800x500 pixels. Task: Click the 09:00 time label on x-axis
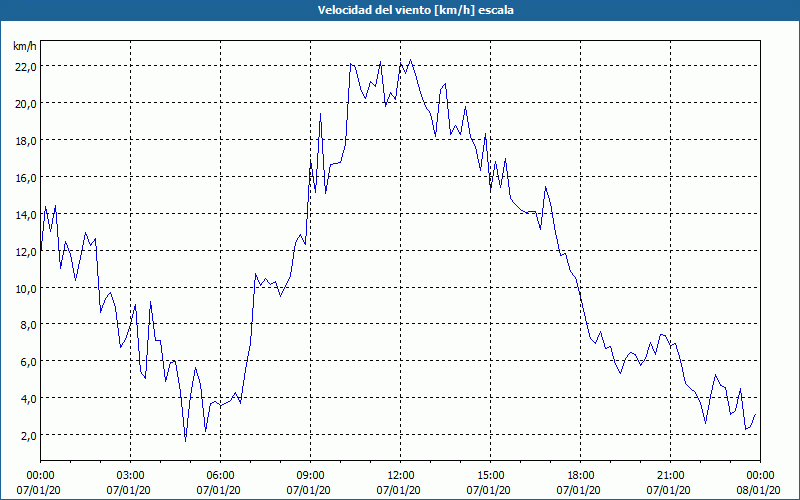[311, 476]
